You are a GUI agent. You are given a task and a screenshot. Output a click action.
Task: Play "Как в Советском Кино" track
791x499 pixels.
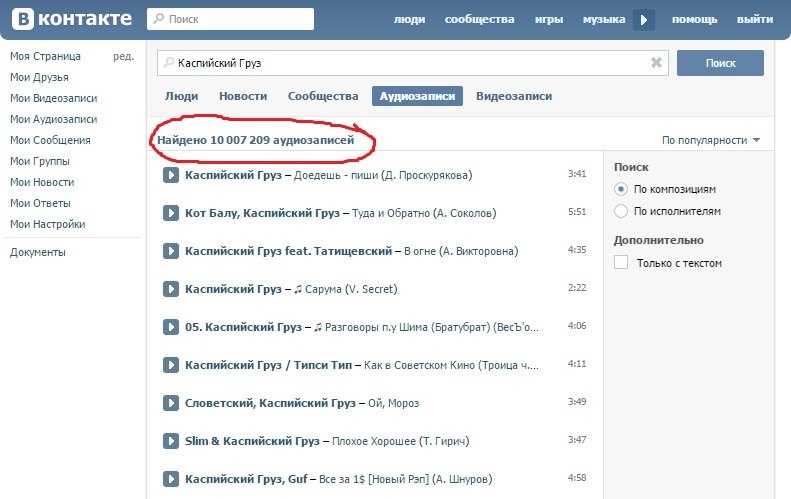tap(171, 365)
